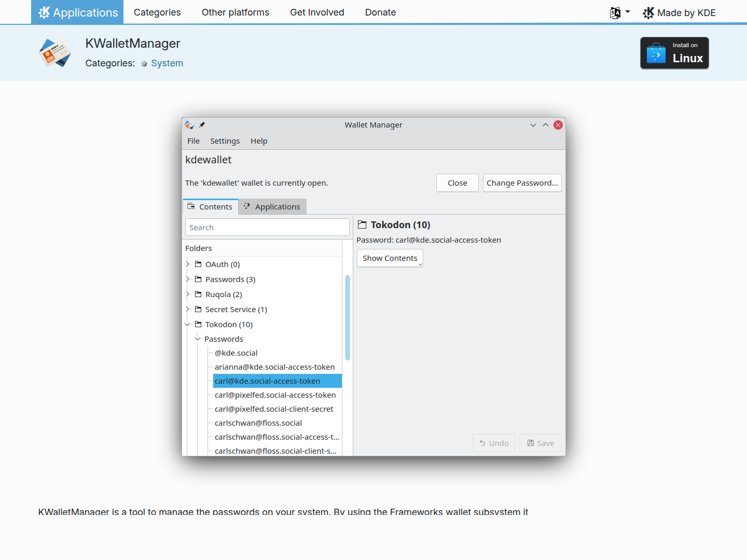Open the Help menu in Wallet Manager
This screenshot has height=560, width=747.
pyautogui.click(x=259, y=141)
